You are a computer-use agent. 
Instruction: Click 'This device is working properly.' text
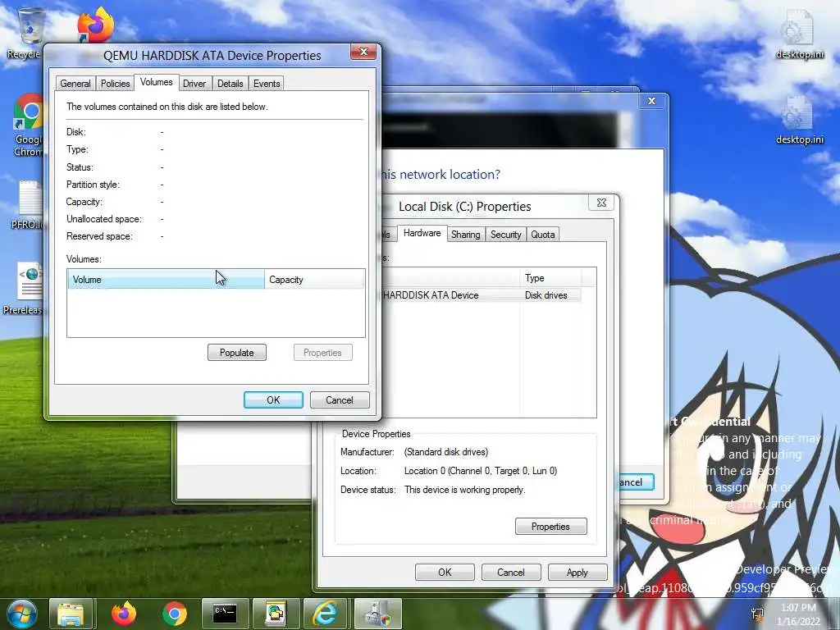click(x=464, y=490)
